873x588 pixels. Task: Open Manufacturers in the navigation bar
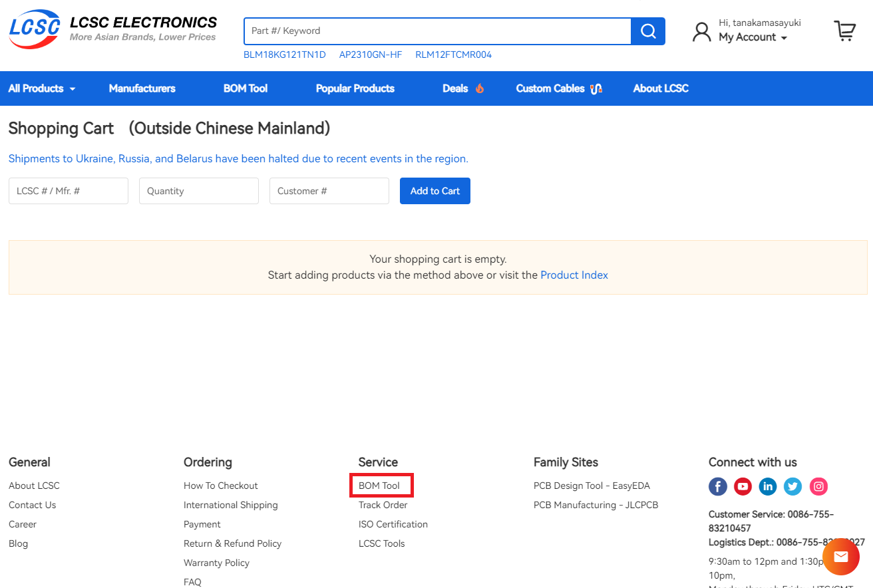coord(142,88)
